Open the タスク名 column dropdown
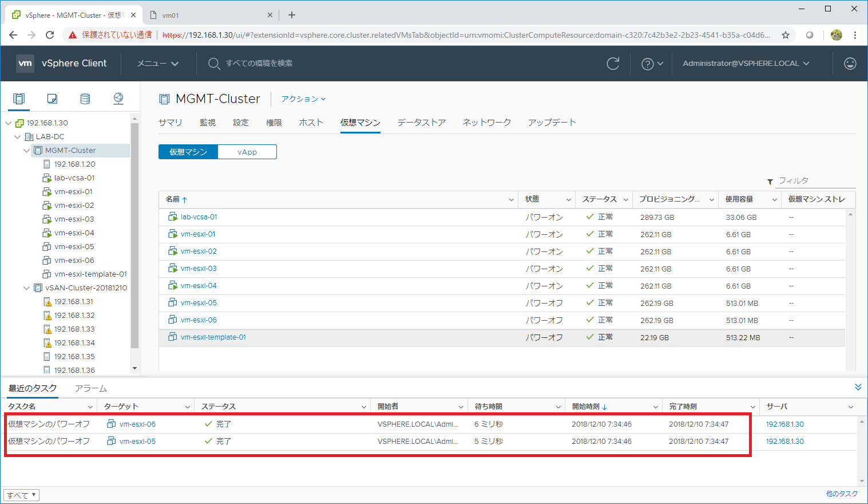868x504 pixels. [90, 407]
